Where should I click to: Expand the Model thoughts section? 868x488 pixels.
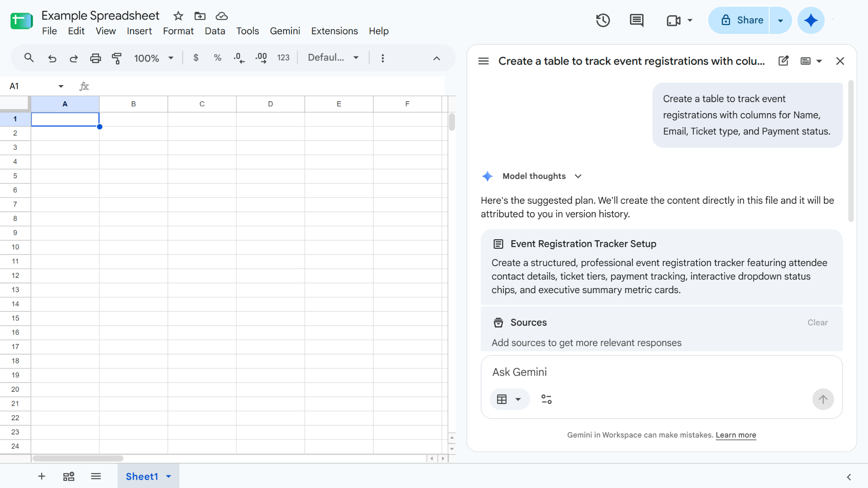tap(578, 176)
